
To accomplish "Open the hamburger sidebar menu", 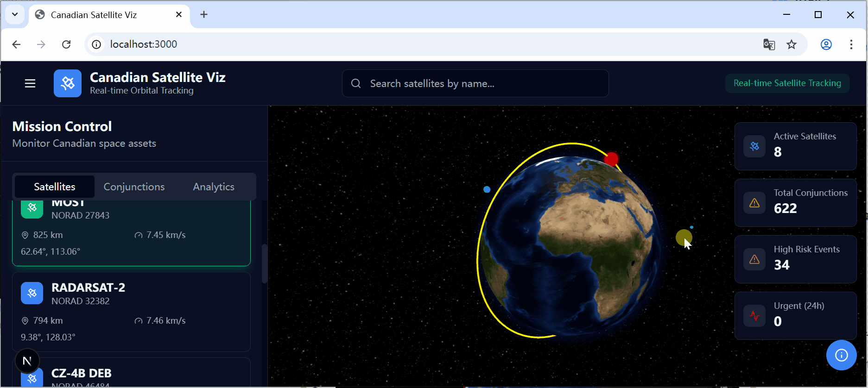I will (x=30, y=83).
